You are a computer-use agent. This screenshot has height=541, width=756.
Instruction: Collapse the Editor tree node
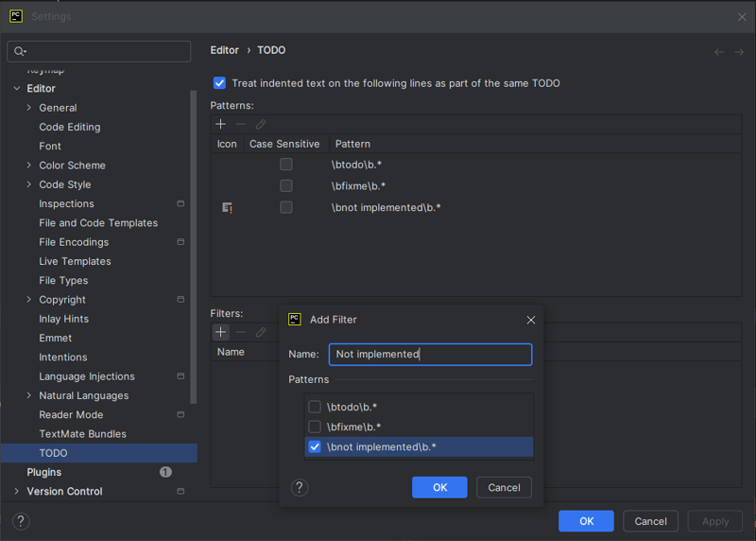coord(17,88)
